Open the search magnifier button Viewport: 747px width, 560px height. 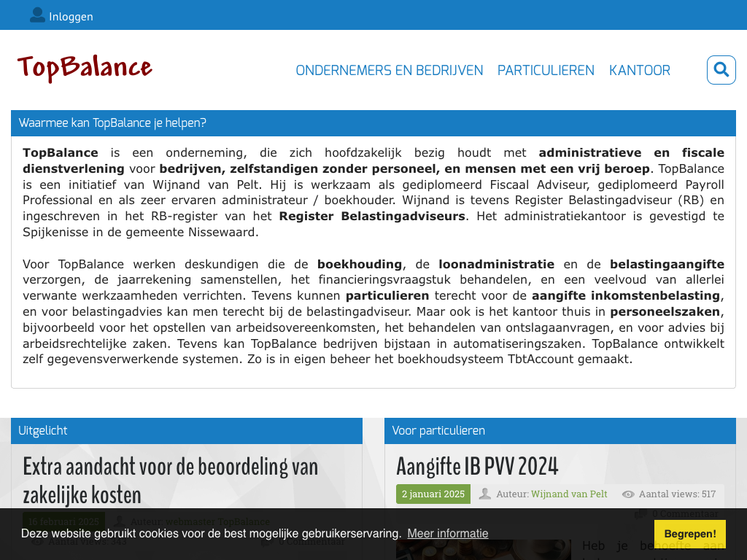point(721,70)
